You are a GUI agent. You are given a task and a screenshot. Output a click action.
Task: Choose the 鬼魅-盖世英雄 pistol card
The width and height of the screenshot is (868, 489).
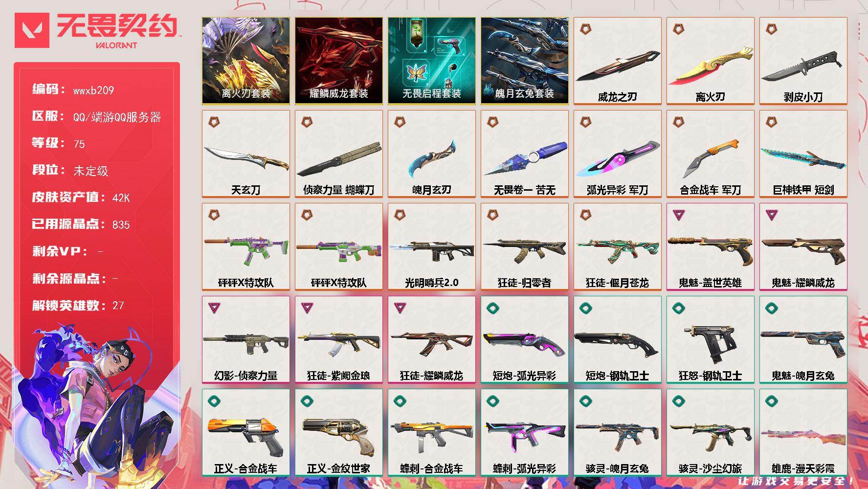tap(710, 247)
